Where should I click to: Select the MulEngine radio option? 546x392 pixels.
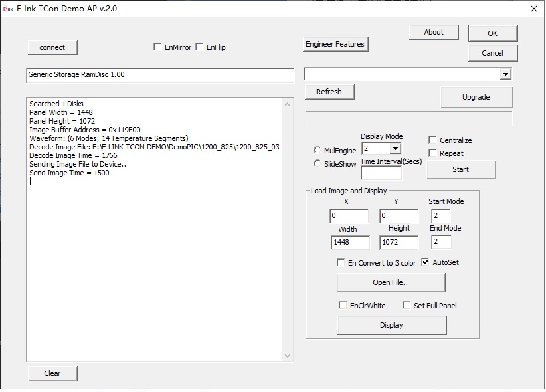pyautogui.click(x=317, y=150)
